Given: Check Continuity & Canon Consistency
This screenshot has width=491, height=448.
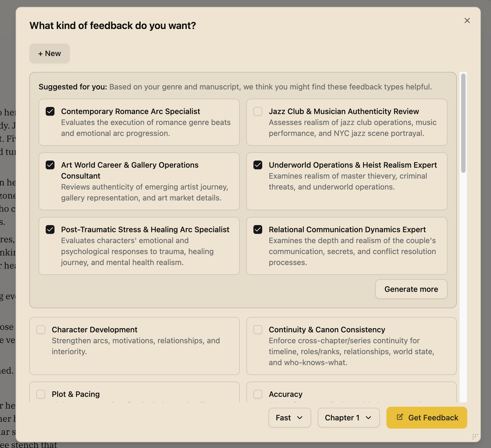Looking at the screenshot, I should coord(258,330).
